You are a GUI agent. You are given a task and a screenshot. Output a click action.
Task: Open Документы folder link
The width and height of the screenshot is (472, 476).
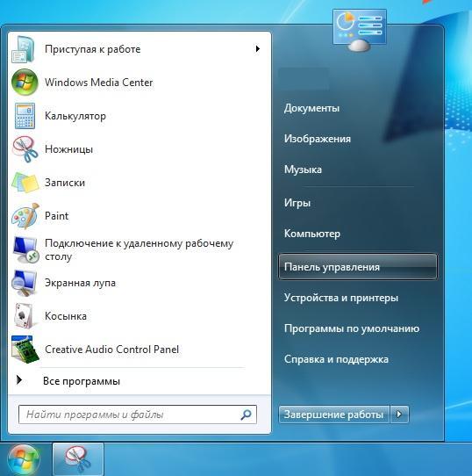311,108
